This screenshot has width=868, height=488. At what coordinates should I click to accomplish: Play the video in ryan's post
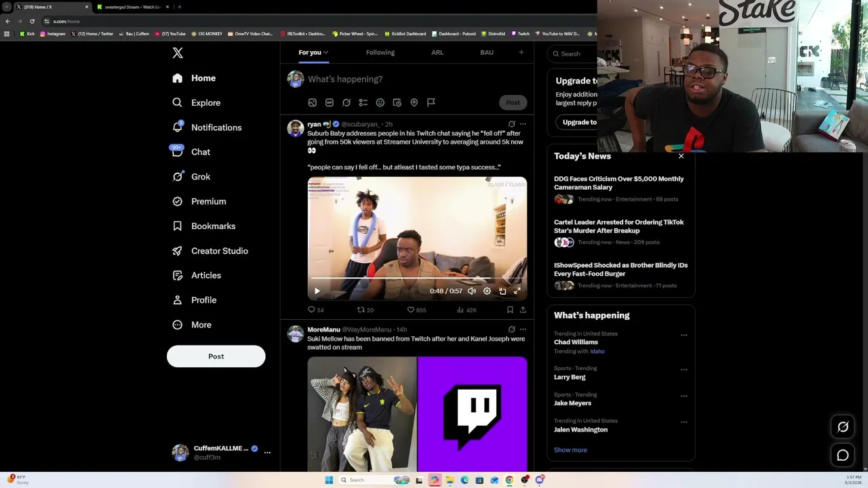coord(317,291)
